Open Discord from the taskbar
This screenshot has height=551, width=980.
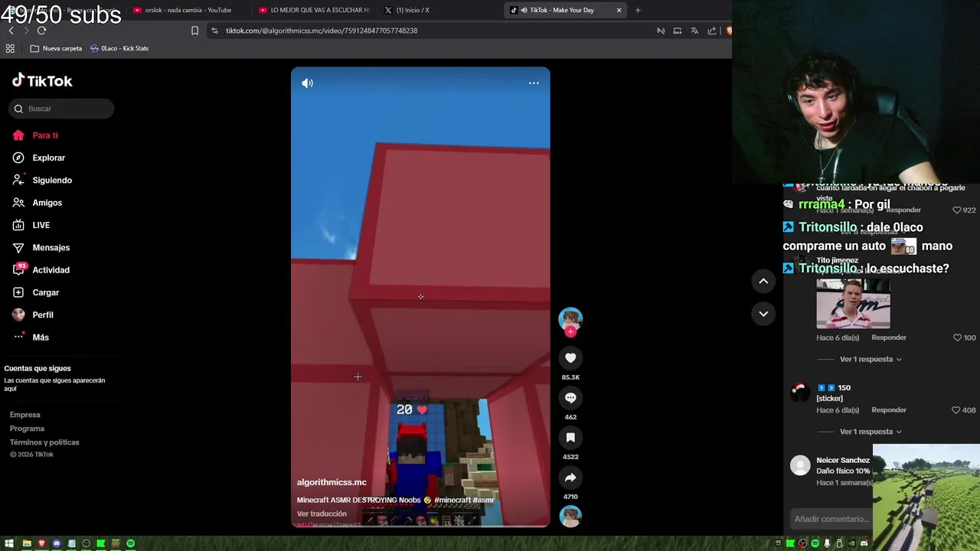(57, 543)
